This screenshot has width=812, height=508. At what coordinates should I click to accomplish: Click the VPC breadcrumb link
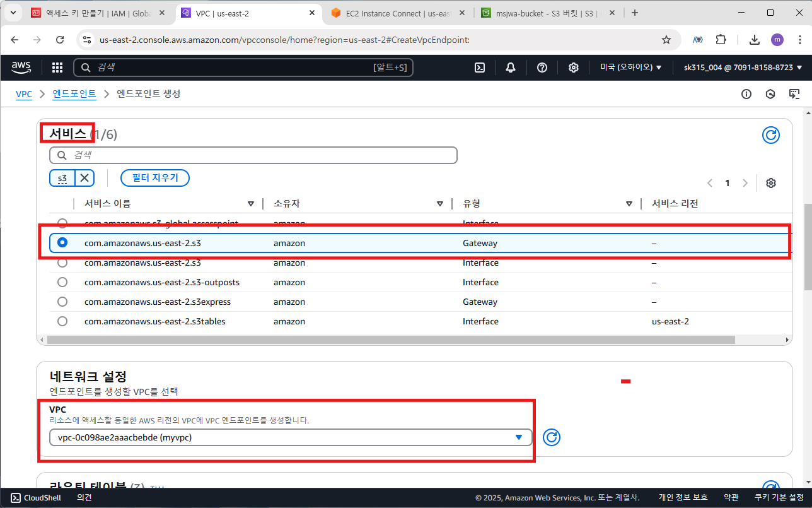pyautogui.click(x=24, y=94)
